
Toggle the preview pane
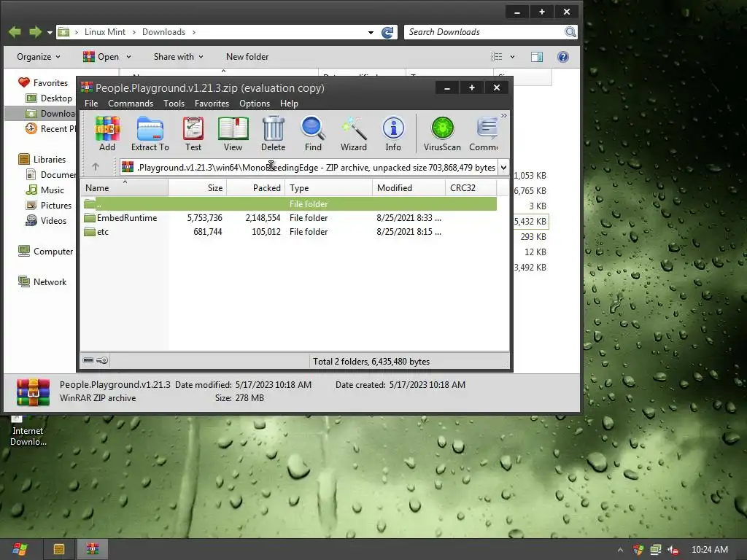click(537, 57)
